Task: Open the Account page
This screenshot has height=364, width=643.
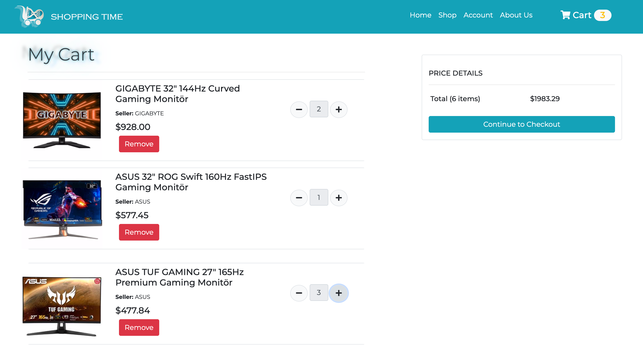Action: click(x=478, y=15)
